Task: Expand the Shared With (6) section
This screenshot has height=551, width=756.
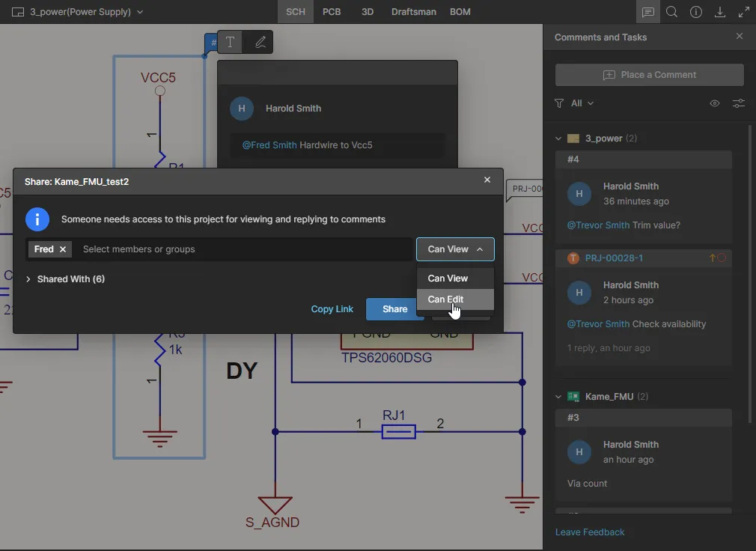Action: coord(66,279)
